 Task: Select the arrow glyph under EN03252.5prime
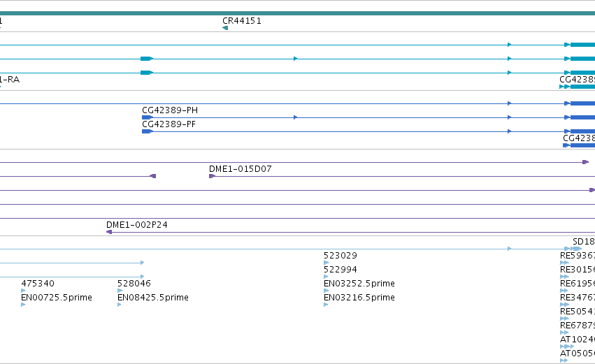(326, 291)
